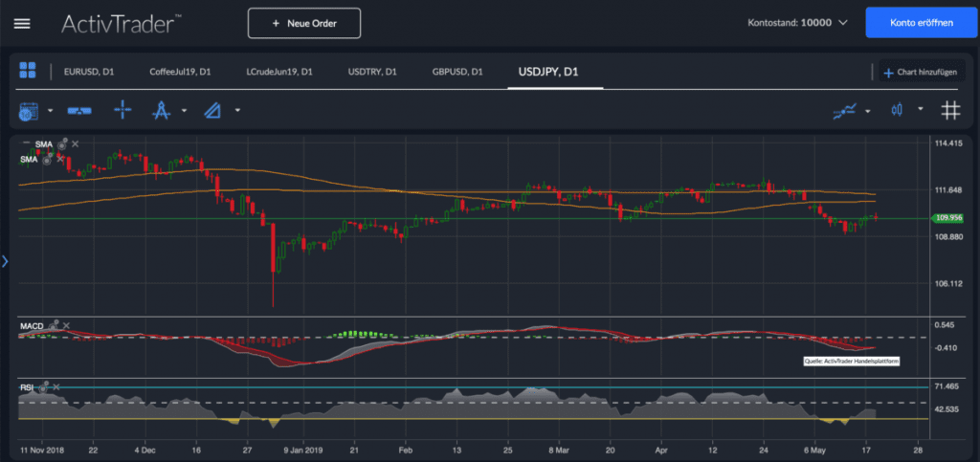980x462 pixels.
Task: Open the indicators line-chart icon
Action: pyautogui.click(x=844, y=111)
